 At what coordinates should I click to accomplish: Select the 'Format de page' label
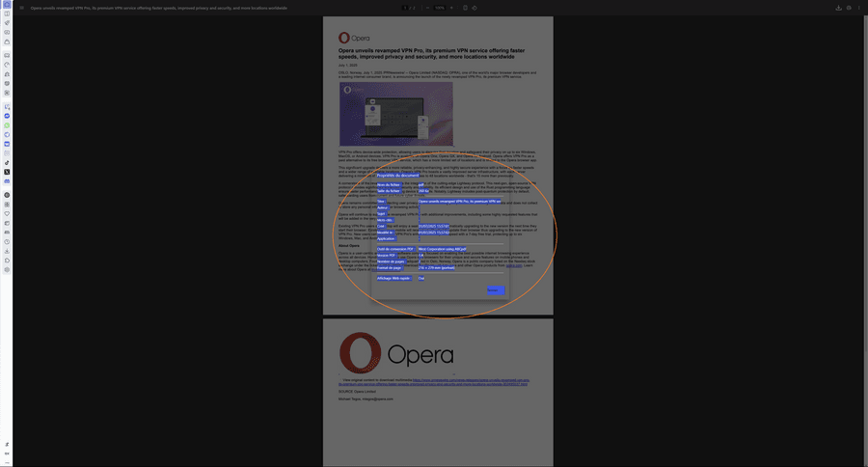(390, 267)
